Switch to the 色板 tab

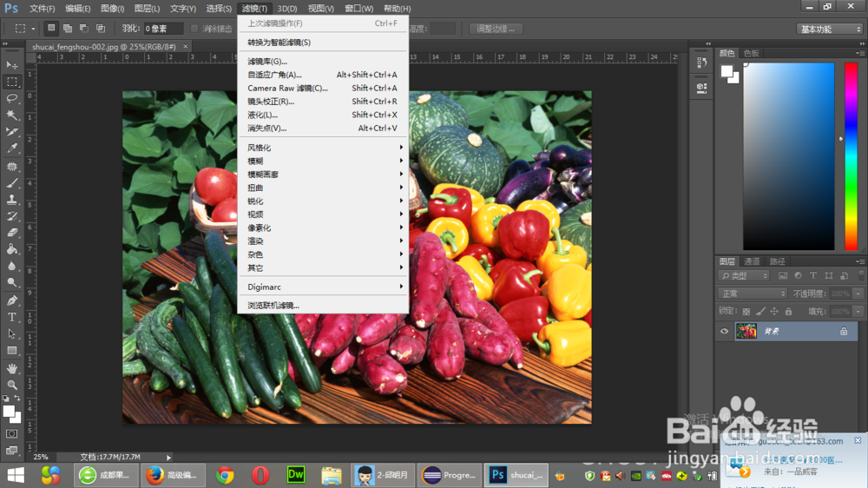point(751,53)
